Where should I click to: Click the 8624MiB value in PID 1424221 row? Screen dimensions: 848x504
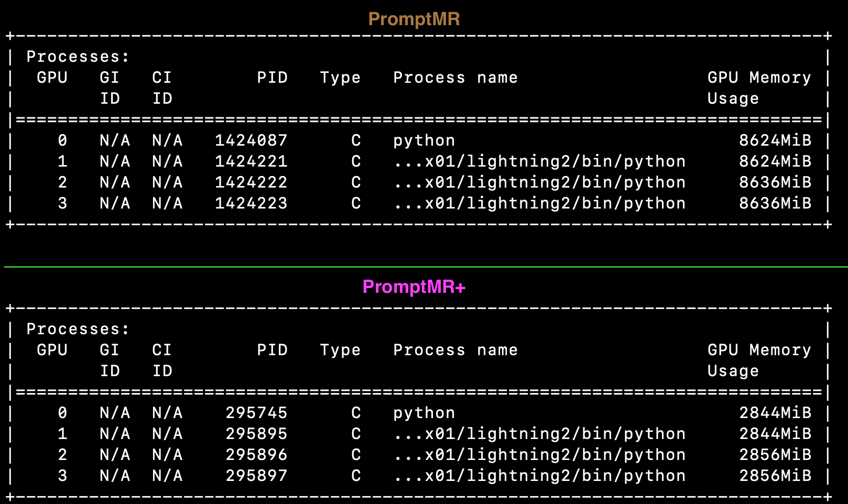click(775, 161)
